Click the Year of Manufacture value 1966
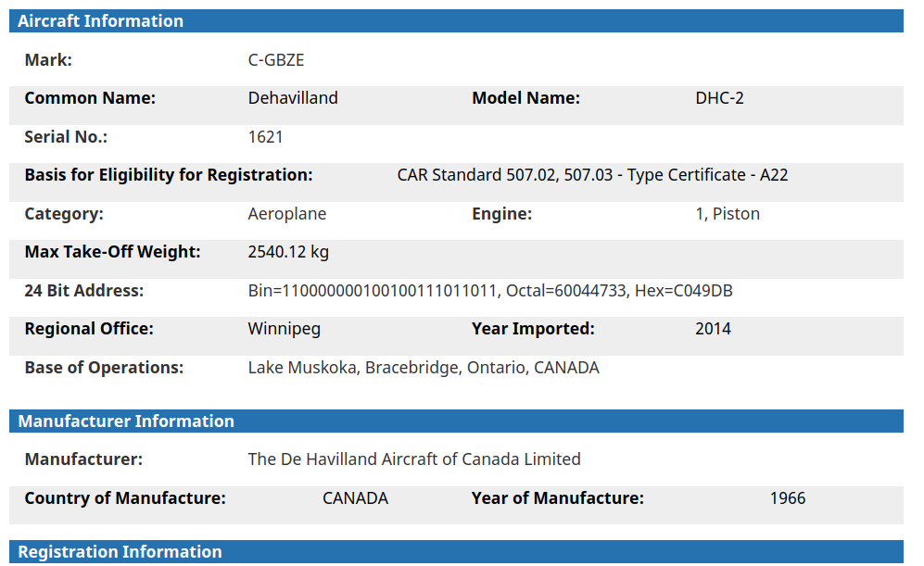The height and width of the screenshot is (566, 924). pos(788,498)
